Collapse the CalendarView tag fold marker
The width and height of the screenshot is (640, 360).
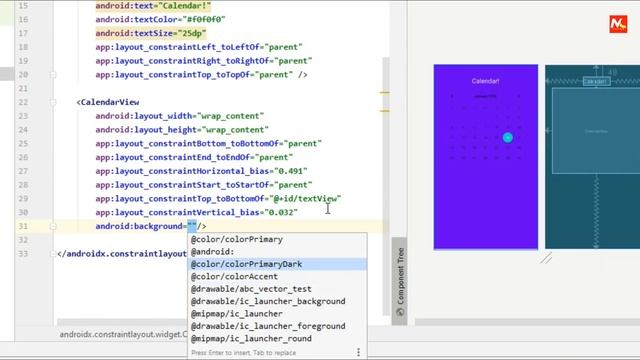click(x=53, y=102)
